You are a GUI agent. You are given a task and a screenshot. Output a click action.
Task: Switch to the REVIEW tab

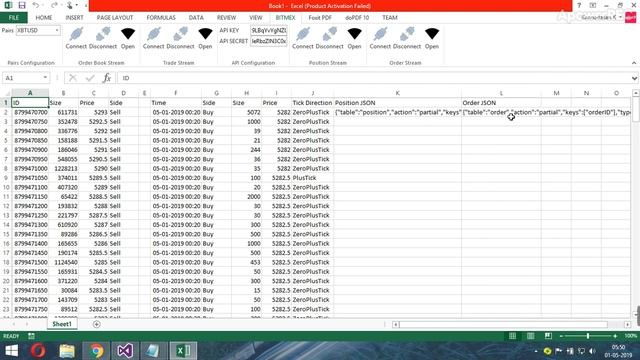pyautogui.click(x=226, y=18)
